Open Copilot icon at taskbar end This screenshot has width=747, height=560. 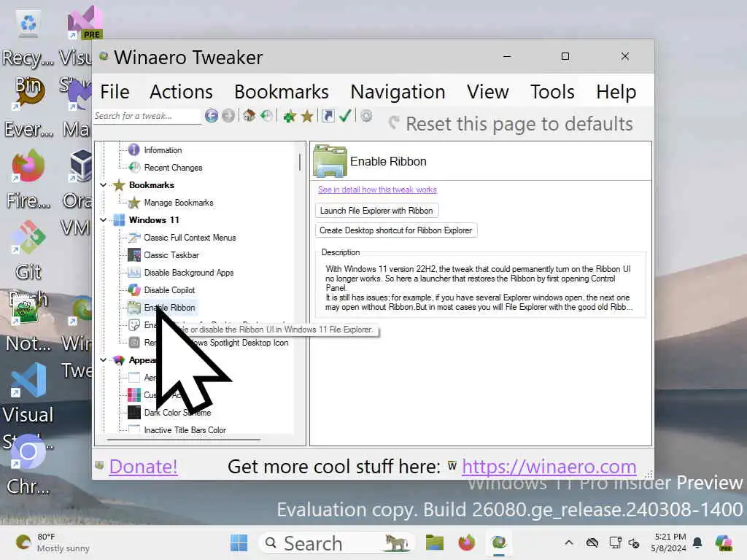[x=724, y=542]
